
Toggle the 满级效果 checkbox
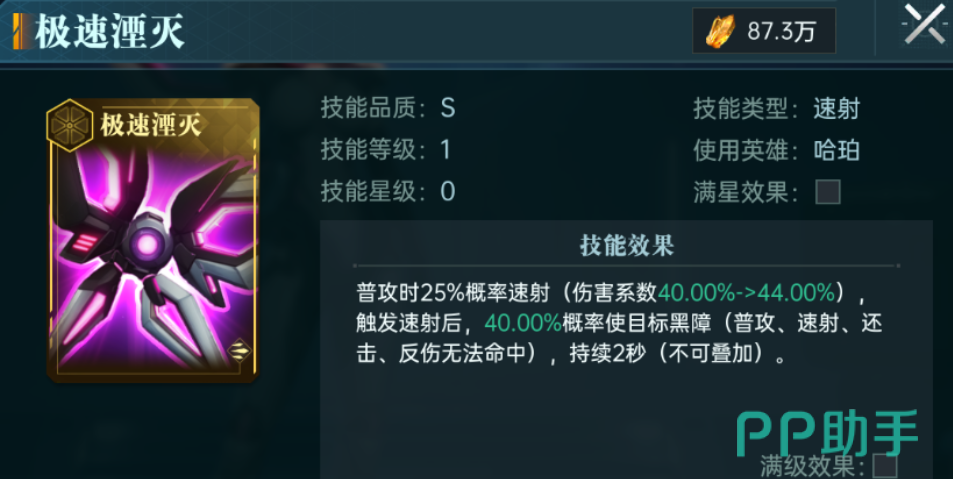(884, 466)
